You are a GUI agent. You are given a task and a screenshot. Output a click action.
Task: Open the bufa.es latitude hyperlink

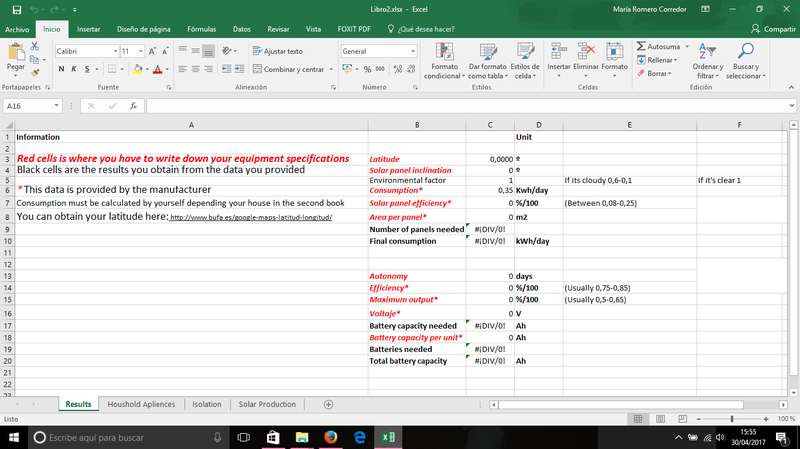tap(250, 217)
